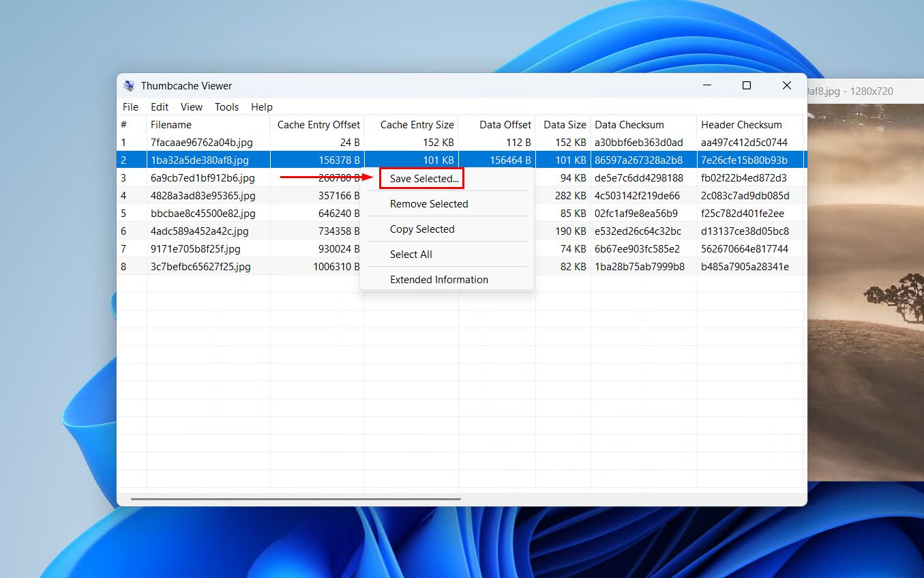Click header checksum 562670664e817744
Screen dimensions: 924x578
[745, 249]
